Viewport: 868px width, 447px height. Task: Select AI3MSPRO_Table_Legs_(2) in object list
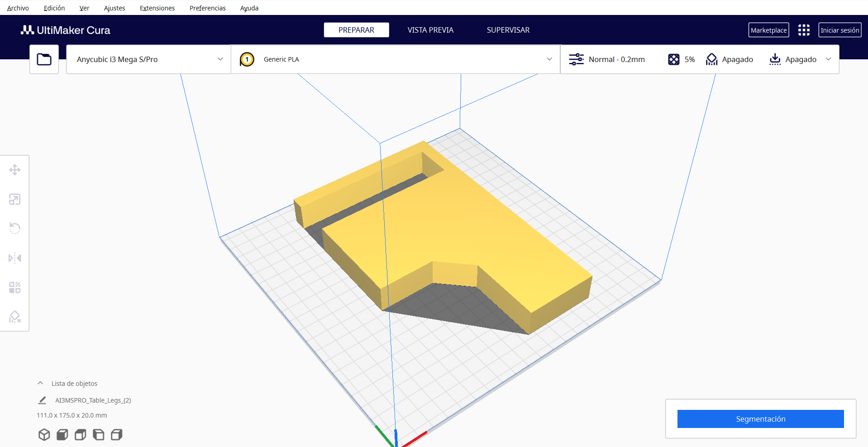pyautogui.click(x=93, y=400)
